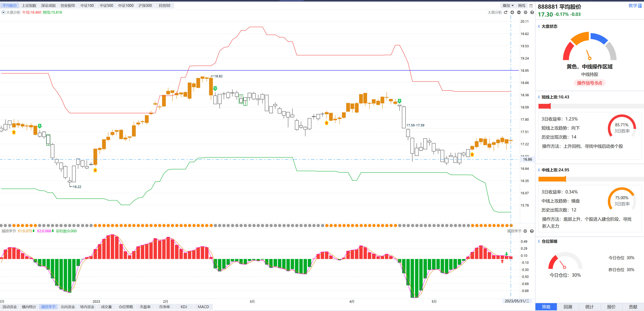Zoom out with main chart minus icon
644x311 pixels.
tap(519, 12)
